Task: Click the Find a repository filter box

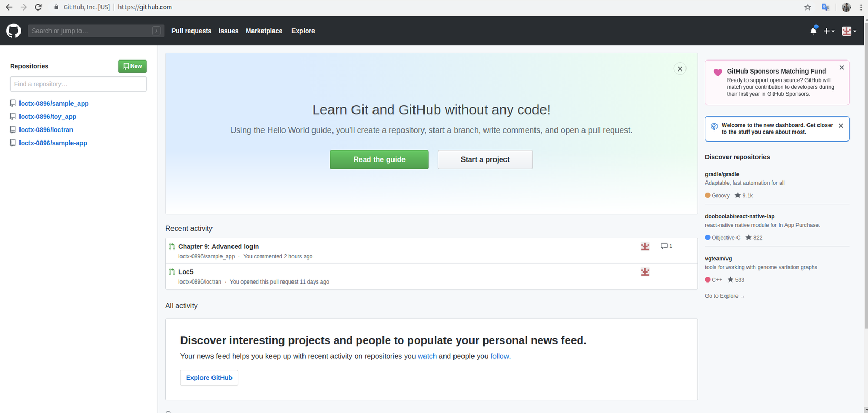Action: point(78,84)
